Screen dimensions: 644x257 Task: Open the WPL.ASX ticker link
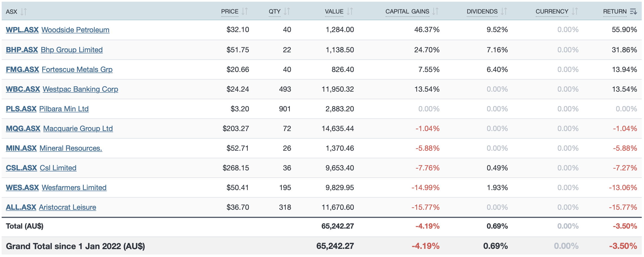click(22, 30)
